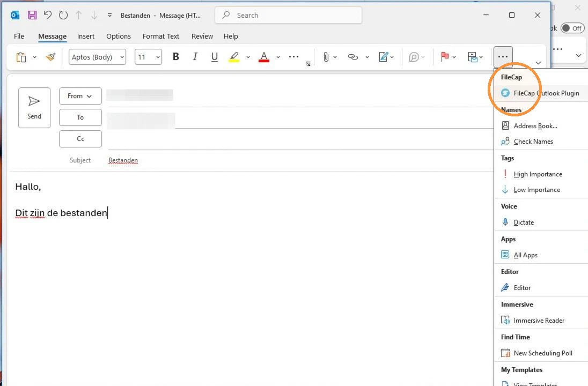Select the Message ribbon tab
Image resolution: width=588 pixels, height=386 pixels.
click(52, 36)
